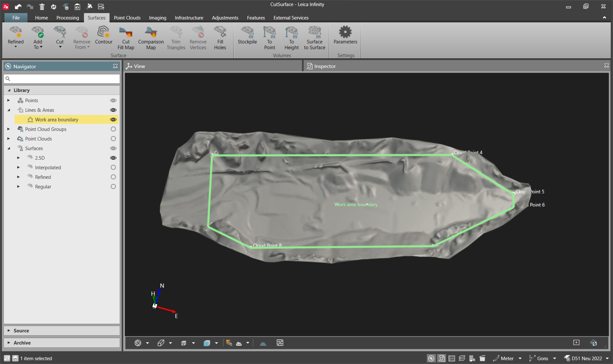Screen dimensions: 613x364
Task: Expand the Point Cloud Groups node
Action: (9, 129)
